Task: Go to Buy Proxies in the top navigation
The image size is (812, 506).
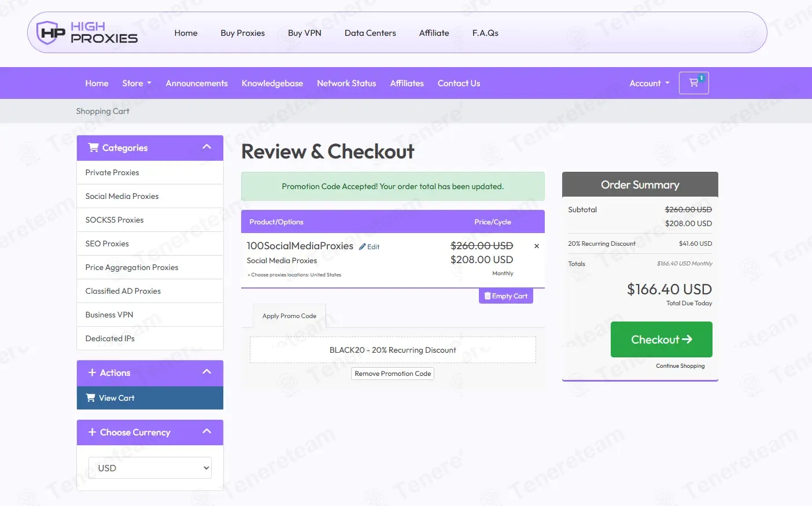Action: [x=242, y=33]
